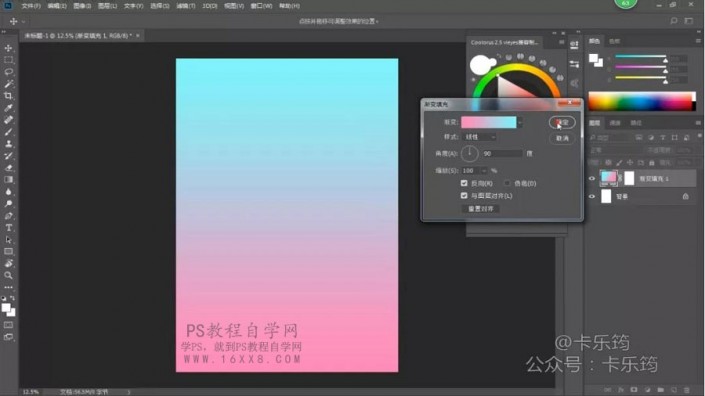The height and width of the screenshot is (396, 705).
Task: Select the Eraser tool
Action: click(9, 168)
